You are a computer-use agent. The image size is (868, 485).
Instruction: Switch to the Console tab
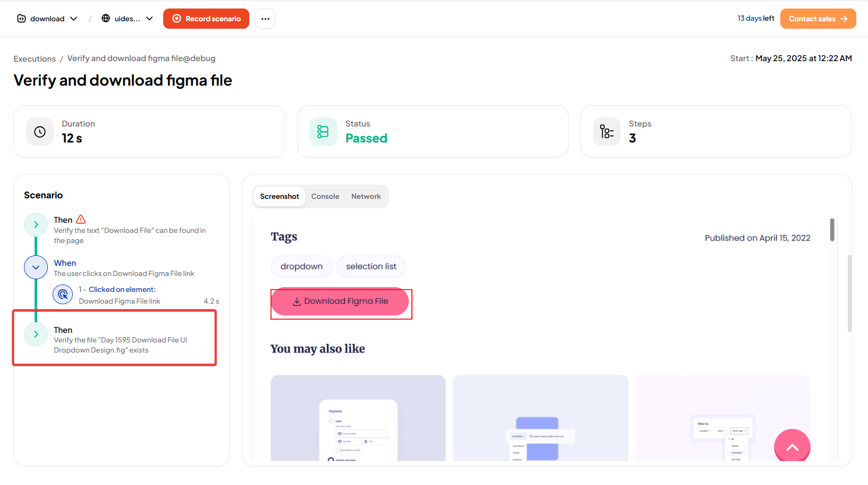pos(325,197)
